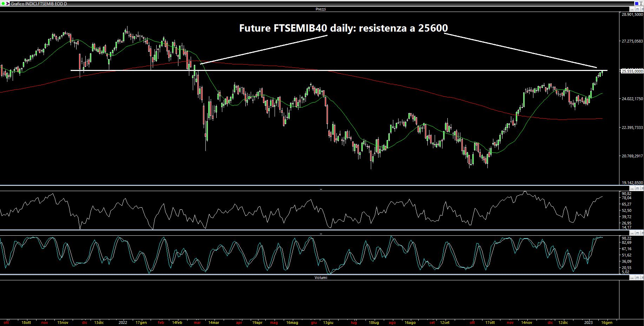Minimize the Volumi panel
644x326 pixels.
click(x=632, y=278)
